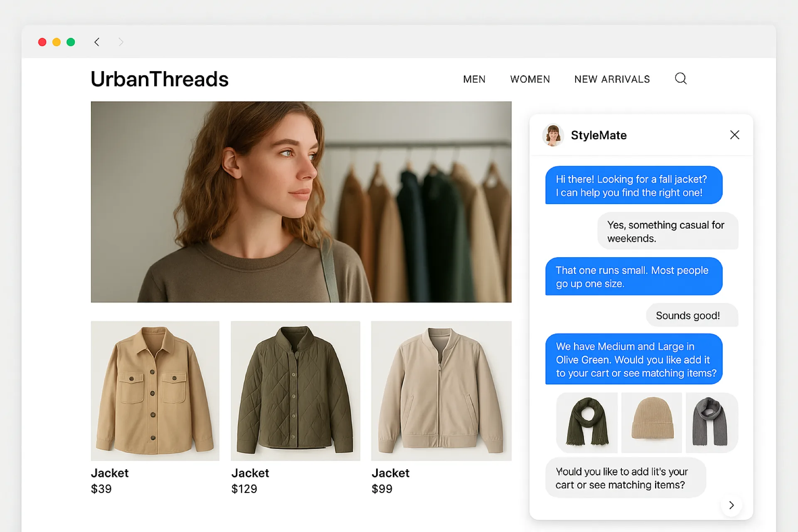Click the 'Sounds good!' chat bubble
The height and width of the screenshot is (532, 798).
click(x=692, y=315)
